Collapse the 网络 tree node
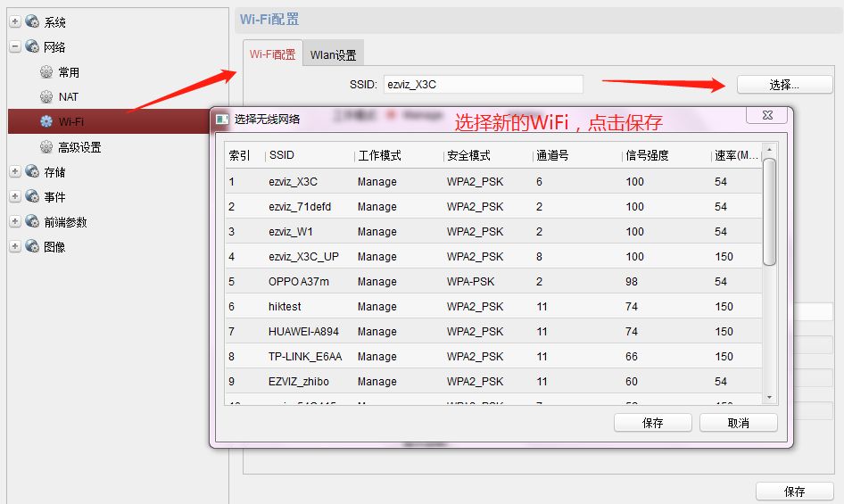Image resolution: width=844 pixels, height=504 pixels. point(15,46)
